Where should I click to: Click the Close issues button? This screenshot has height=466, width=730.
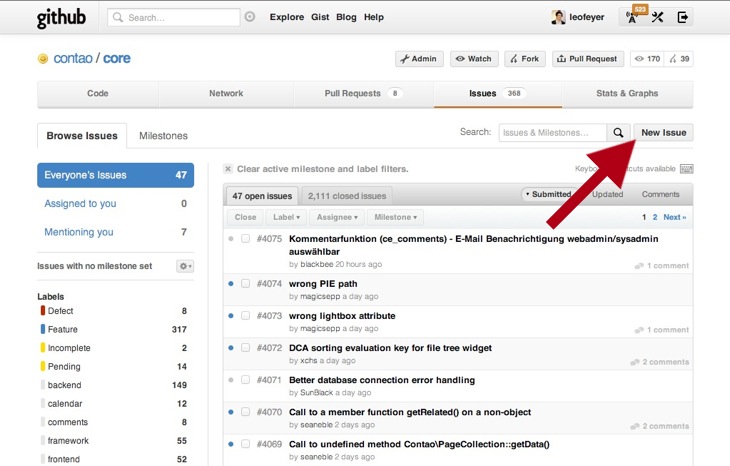click(245, 217)
